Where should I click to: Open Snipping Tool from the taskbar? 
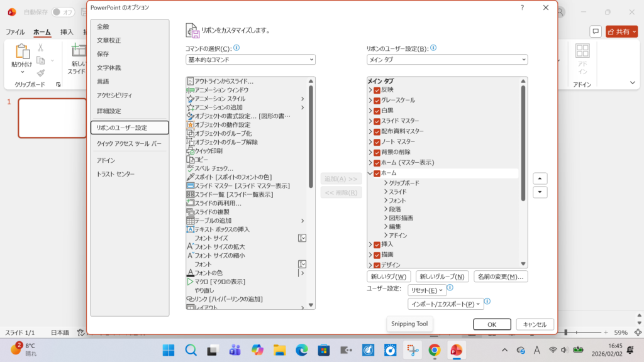click(x=411, y=349)
